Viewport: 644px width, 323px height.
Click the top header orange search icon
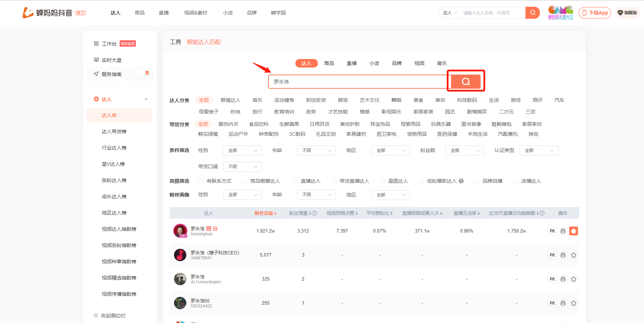tap(532, 13)
